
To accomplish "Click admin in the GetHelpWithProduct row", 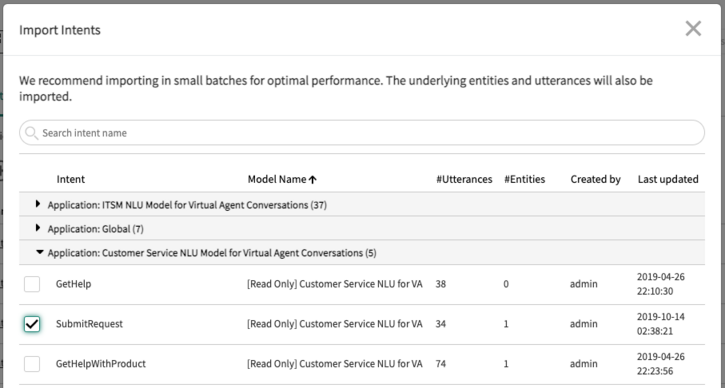I will pyautogui.click(x=584, y=364).
